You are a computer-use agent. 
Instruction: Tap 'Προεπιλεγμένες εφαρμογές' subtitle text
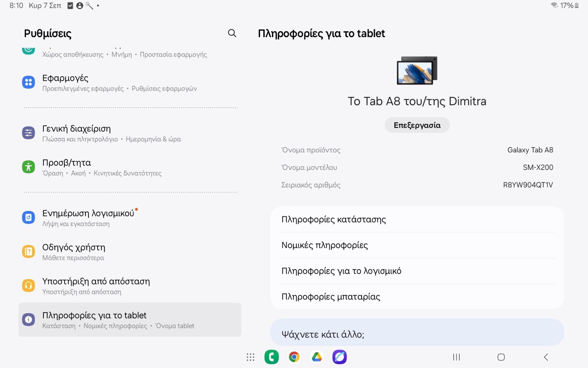pyautogui.click(x=83, y=89)
